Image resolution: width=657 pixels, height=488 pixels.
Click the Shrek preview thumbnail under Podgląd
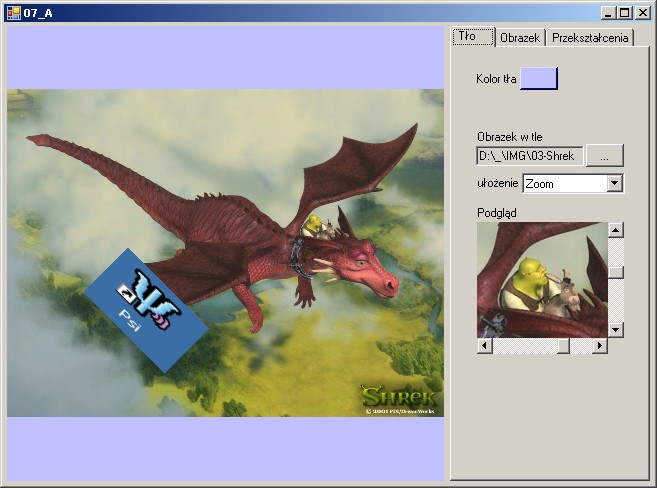[x=542, y=280]
